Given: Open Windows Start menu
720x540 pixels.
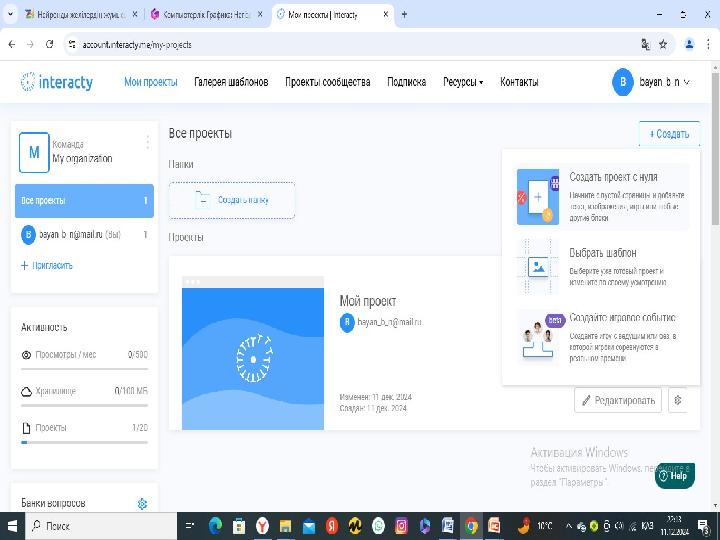Looking at the screenshot, I should (12, 526).
